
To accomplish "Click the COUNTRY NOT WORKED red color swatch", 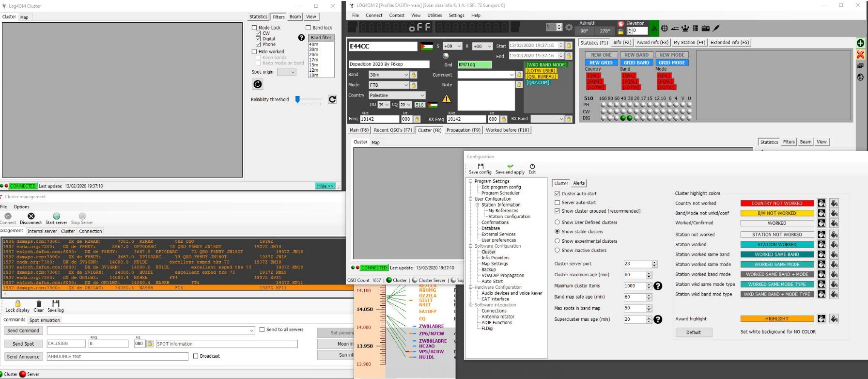I will 777,204.
